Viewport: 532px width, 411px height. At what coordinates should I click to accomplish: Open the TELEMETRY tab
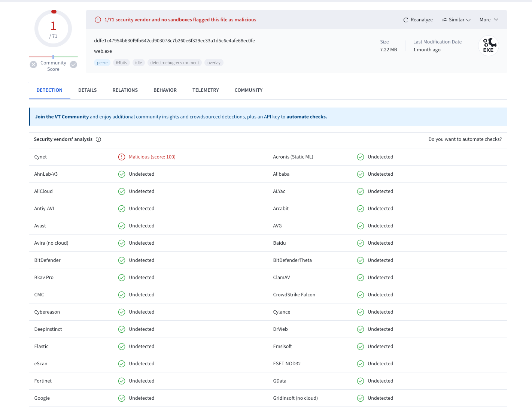(x=206, y=90)
